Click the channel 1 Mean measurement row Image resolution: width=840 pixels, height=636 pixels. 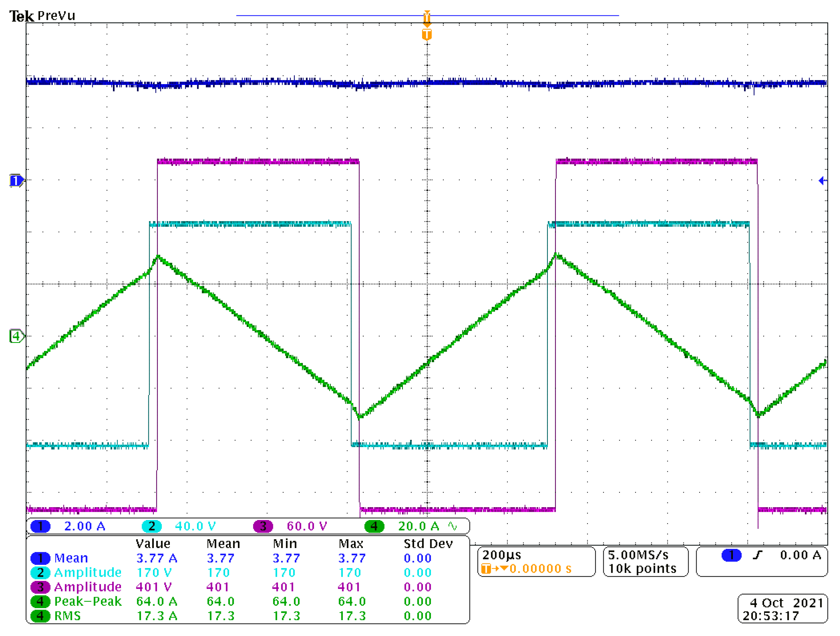tap(71, 558)
